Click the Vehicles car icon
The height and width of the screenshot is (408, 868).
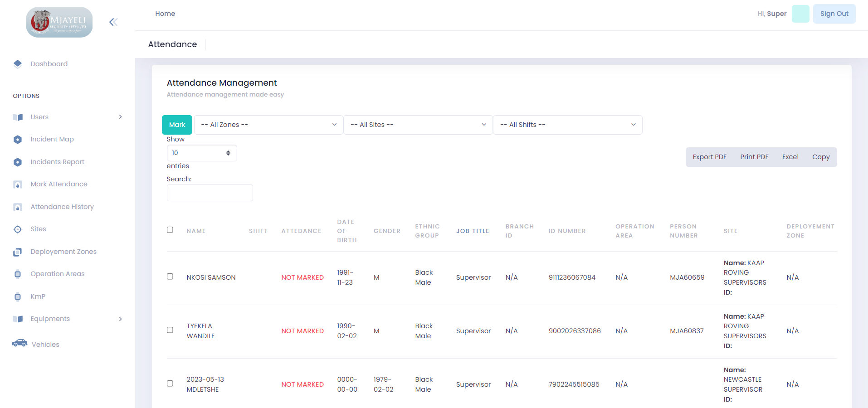pos(20,343)
